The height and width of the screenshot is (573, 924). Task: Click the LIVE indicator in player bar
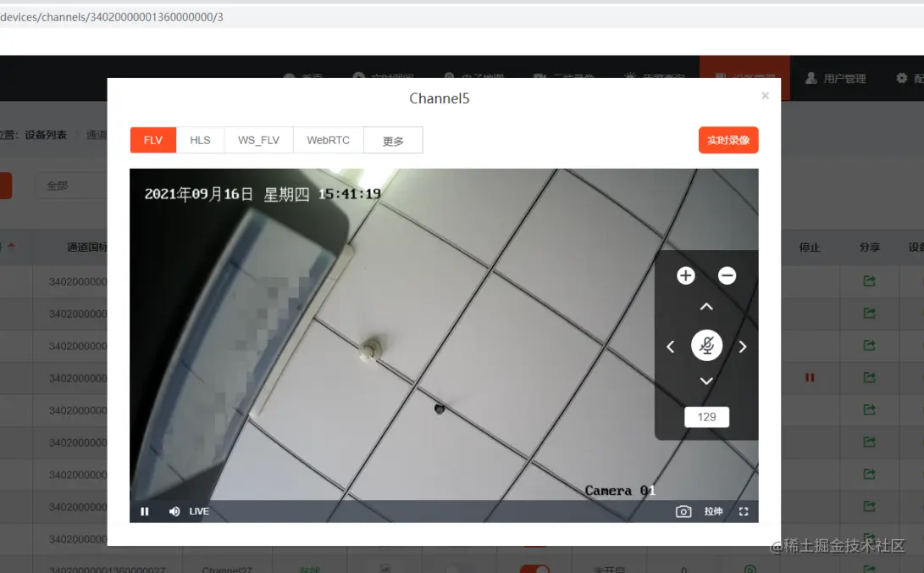click(199, 512)
